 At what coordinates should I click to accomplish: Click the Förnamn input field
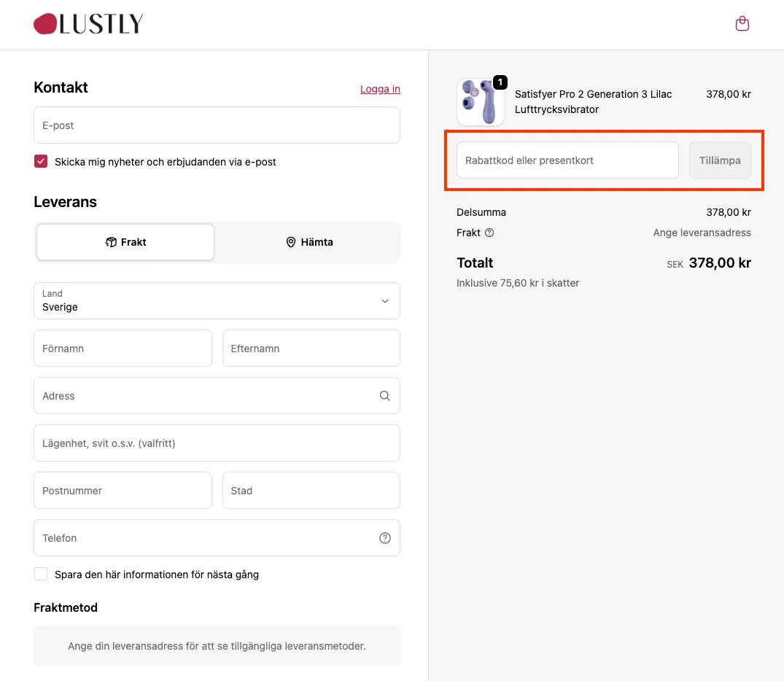pos(123,349)
